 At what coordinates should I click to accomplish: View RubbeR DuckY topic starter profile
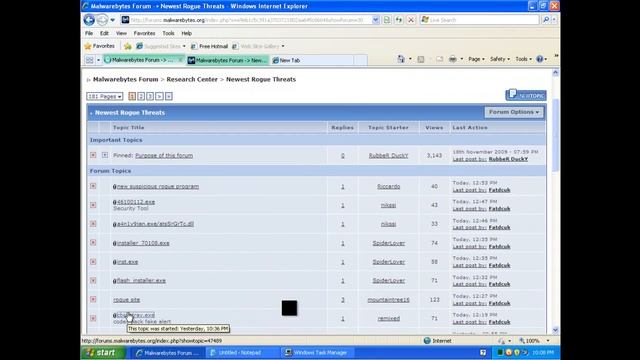click(x=389, y=156)
